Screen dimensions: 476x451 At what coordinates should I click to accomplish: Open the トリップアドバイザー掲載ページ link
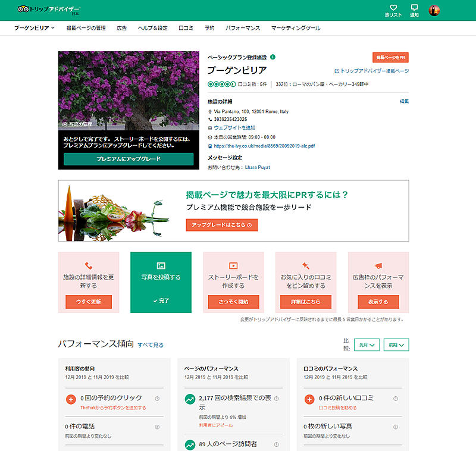[375, 71]
